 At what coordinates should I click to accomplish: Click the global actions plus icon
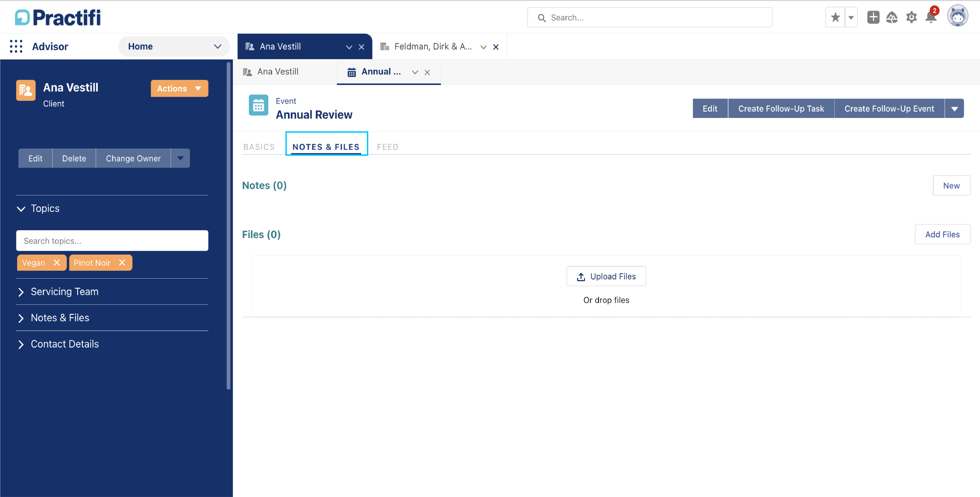[873, 17]
